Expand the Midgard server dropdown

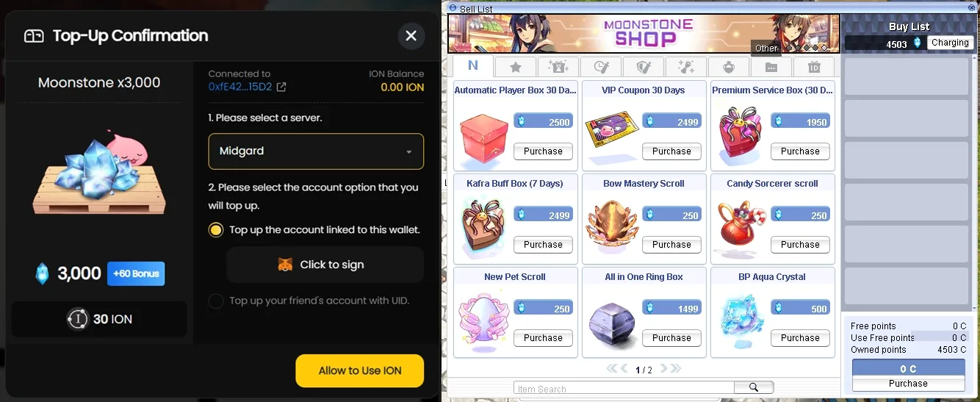tap(316, 151)
